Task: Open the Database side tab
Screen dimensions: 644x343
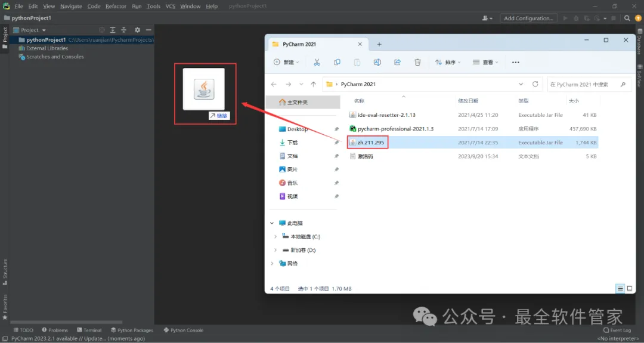Action: 639,42
